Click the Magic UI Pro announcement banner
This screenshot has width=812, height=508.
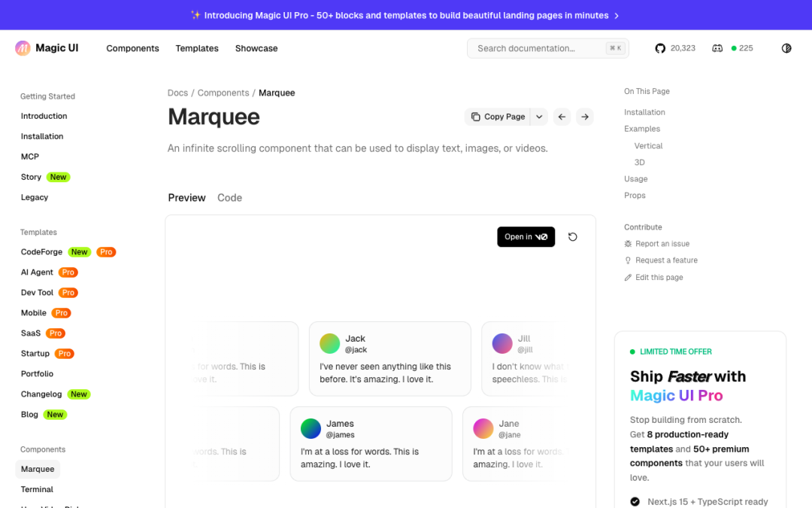[x=406, y=15]
